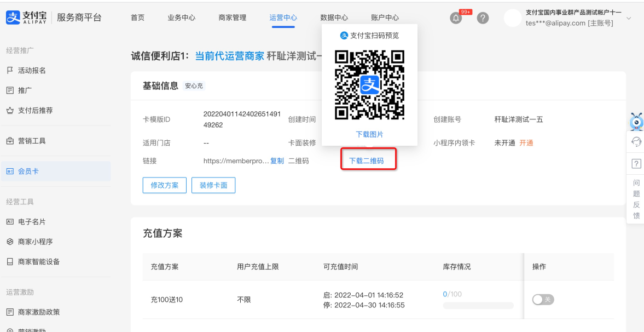Click the 0/100 stock value

(452, 294)
